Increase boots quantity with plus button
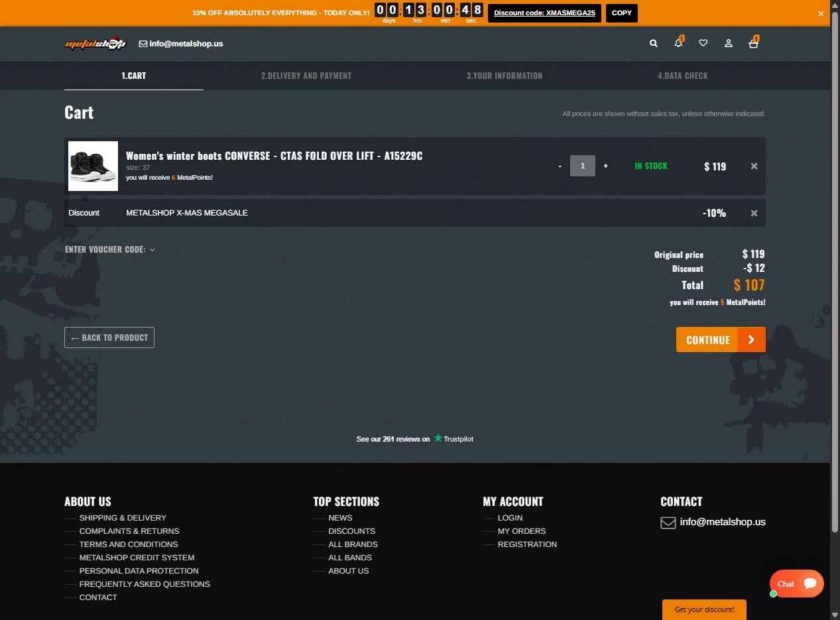840x620 pixels. tap(605, 166)
